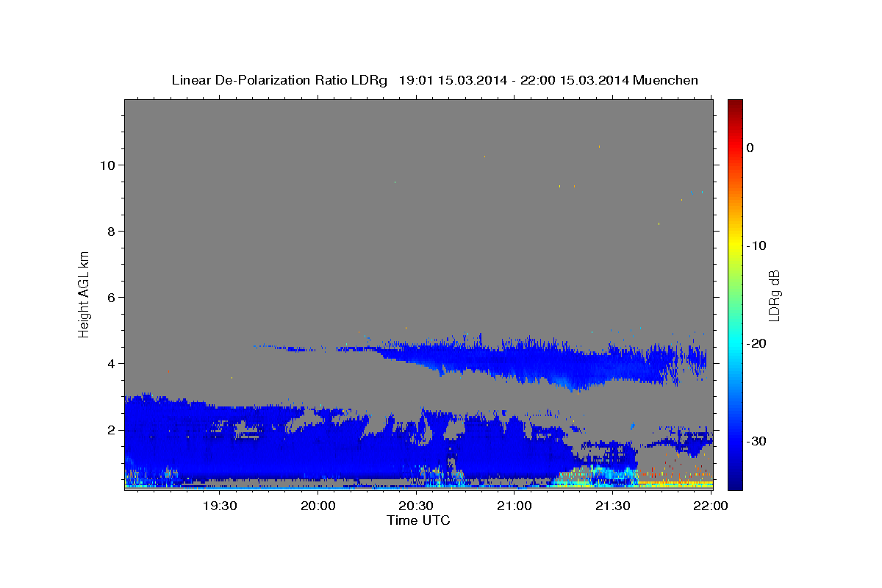Click the height tick label 4
Screen dimensions: 882x588
(110, 363)
